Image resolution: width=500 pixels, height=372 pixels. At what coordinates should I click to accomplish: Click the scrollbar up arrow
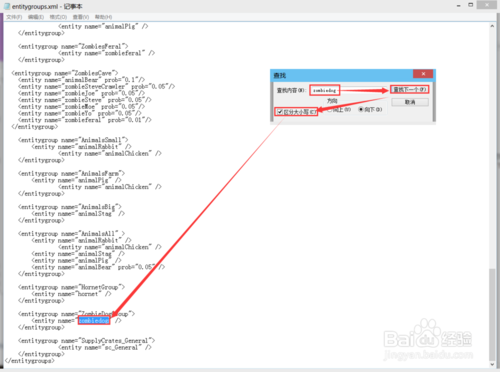(x=492, y=26)
